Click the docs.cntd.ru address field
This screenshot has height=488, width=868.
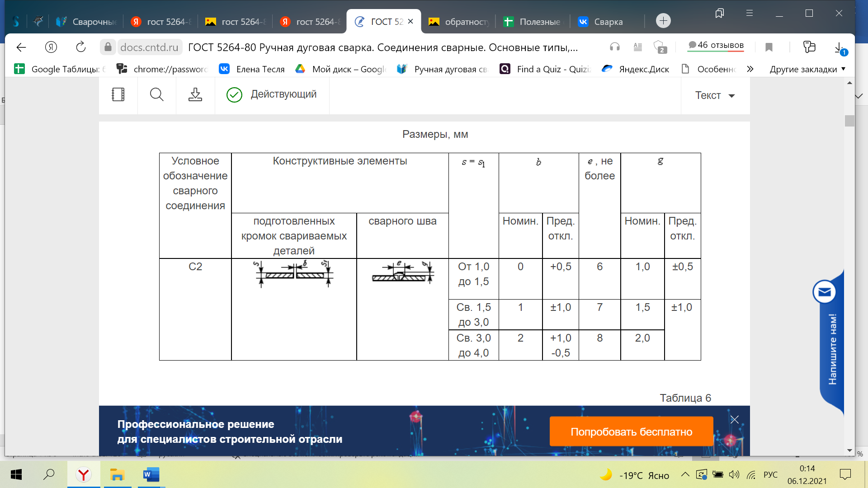[149, 47]
